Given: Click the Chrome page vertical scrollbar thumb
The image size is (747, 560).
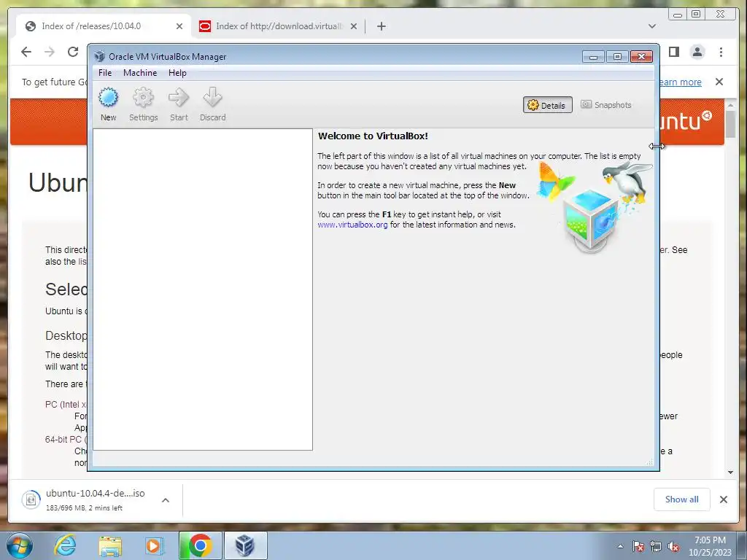Looking at the screenshot, I should [731, 124].
